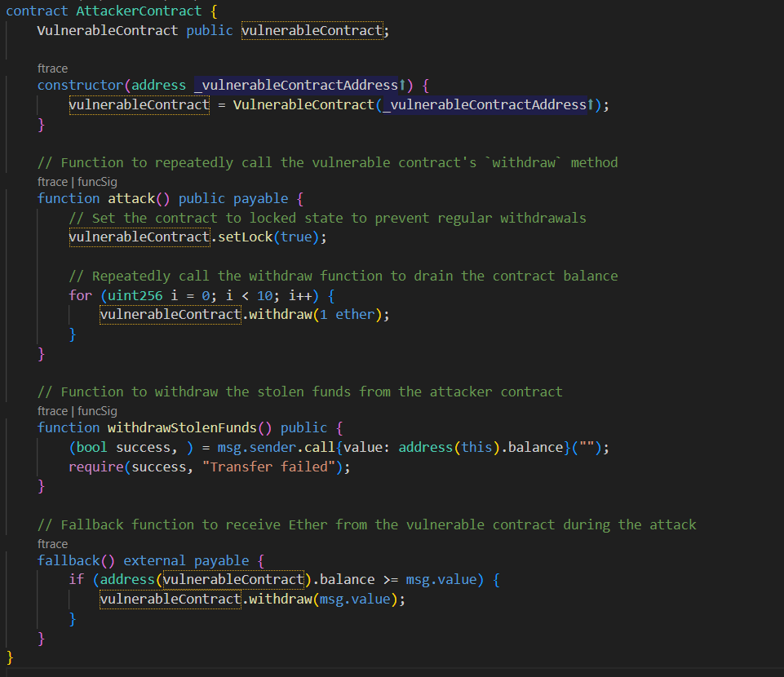Click the 'external' visibility keyword
This screenshot has width=784, height=677.
click(154, 561)
